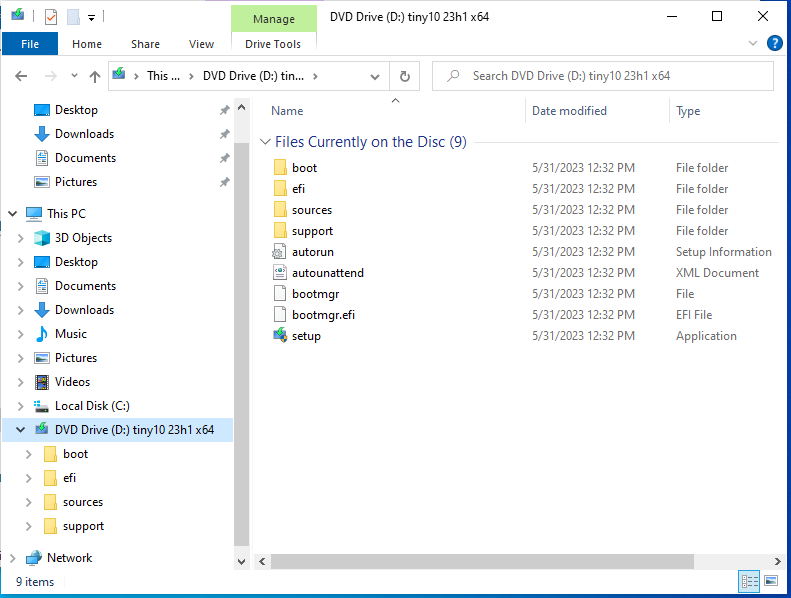This screenshot has height=598, width=791.
Task: Click navigation pane scroll up arrow
Action: [242, 107]
